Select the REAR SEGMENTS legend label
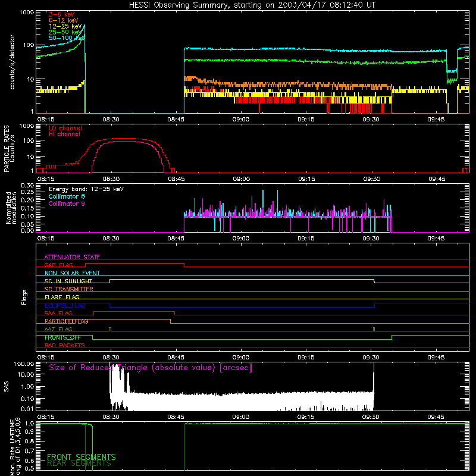The height and width of the screenshot is (476, 476). tap(79, 464)
